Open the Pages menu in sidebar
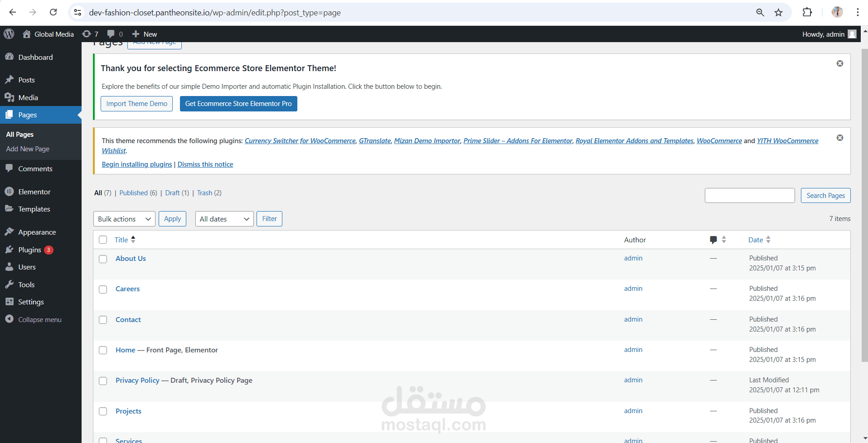This screenshot has width=868, height=443. [41, 115]
